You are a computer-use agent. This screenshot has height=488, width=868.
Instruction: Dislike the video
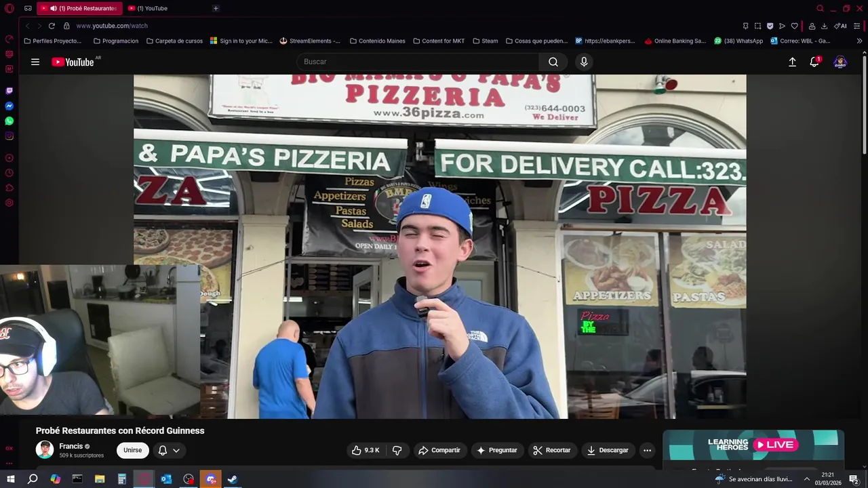point(397,450)
